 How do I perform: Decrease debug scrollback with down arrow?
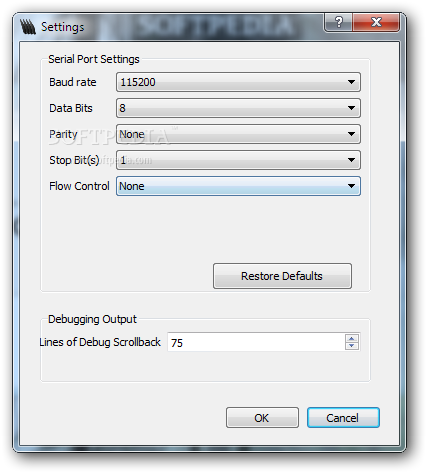[x=352, y=346]
